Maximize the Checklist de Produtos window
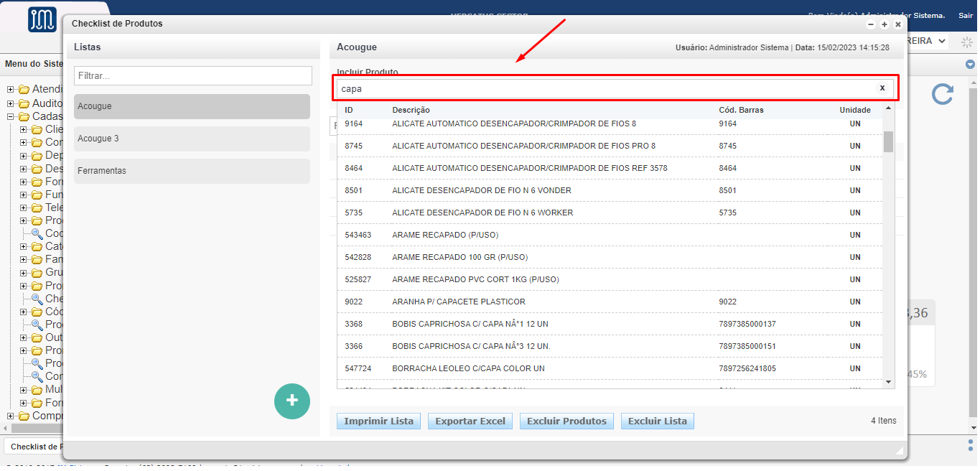The image size is (980, 471). 884,24
